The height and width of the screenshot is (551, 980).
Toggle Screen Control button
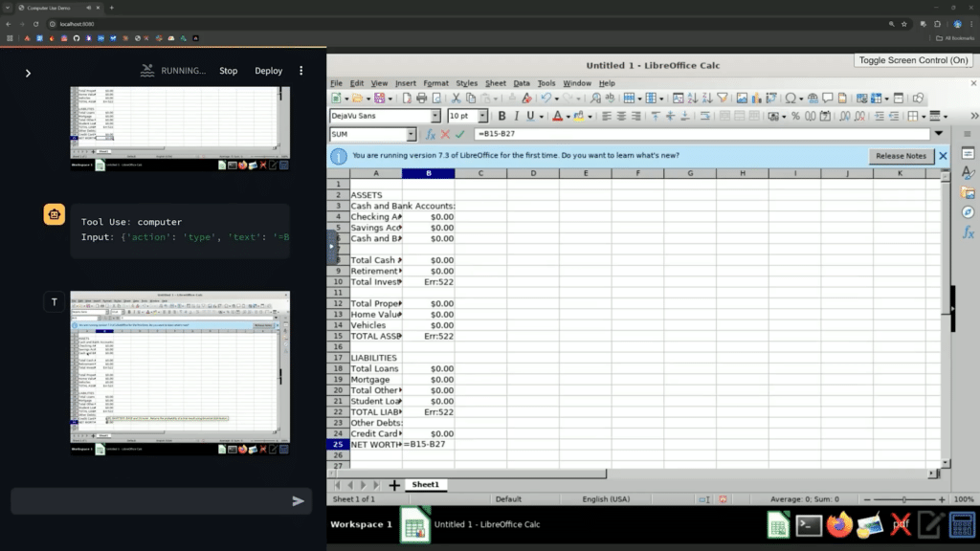click(914, 60)
